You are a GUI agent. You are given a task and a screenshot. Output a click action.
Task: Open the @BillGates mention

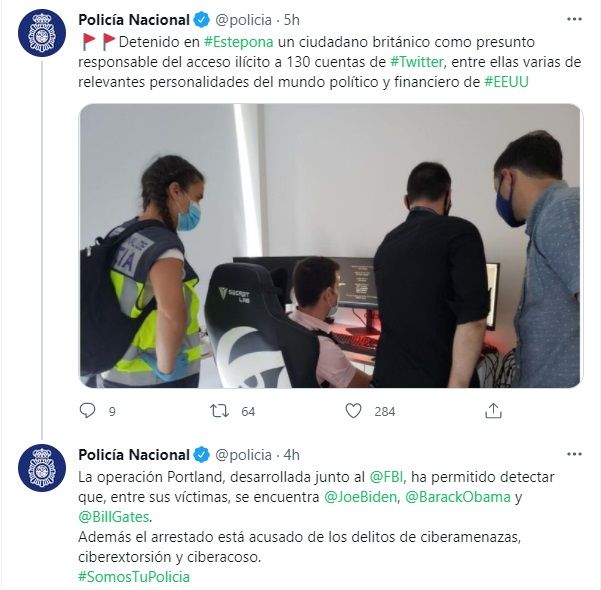113,517
